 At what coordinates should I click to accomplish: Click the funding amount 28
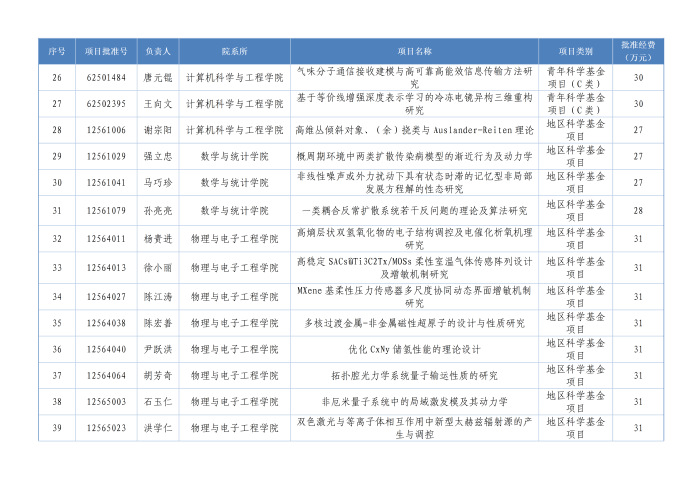click(638, 211)
